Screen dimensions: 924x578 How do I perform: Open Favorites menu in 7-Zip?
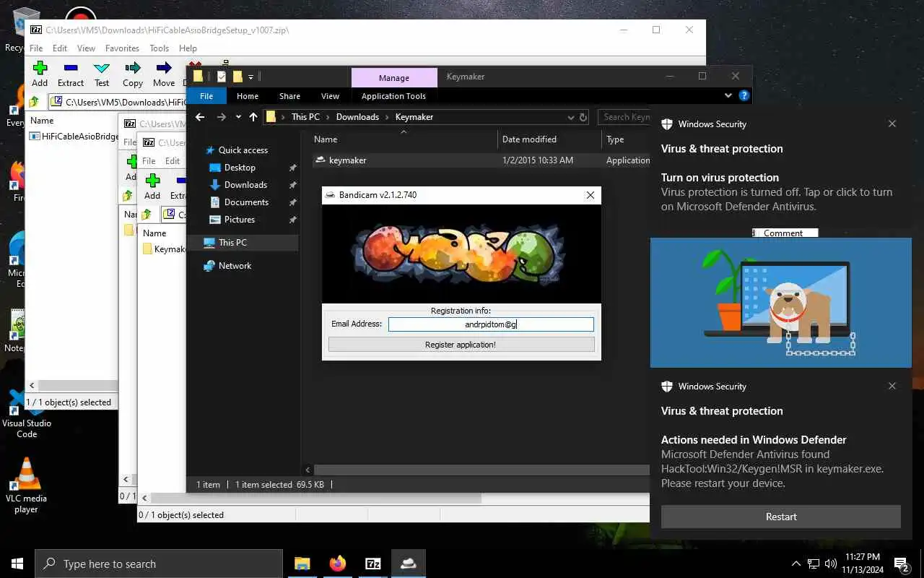tap(122, 48)
